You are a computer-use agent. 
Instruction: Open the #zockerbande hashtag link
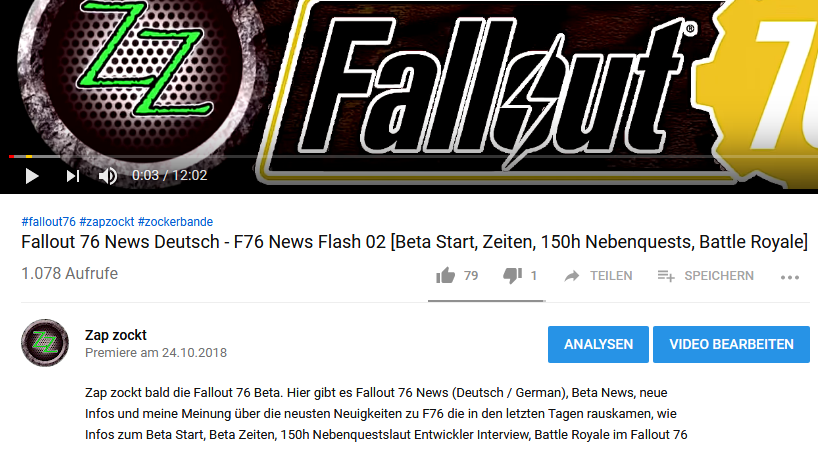point(175,222)
